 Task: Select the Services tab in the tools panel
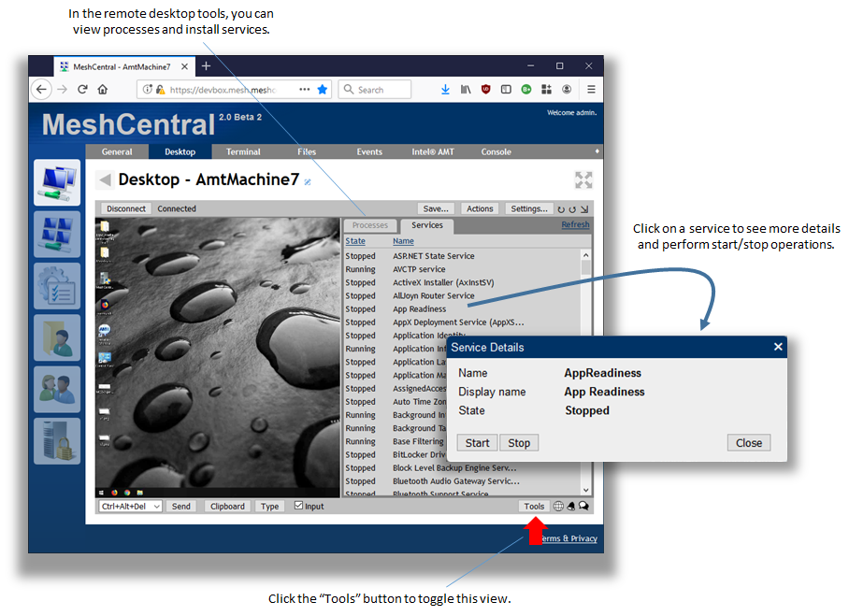click(426, 225)
